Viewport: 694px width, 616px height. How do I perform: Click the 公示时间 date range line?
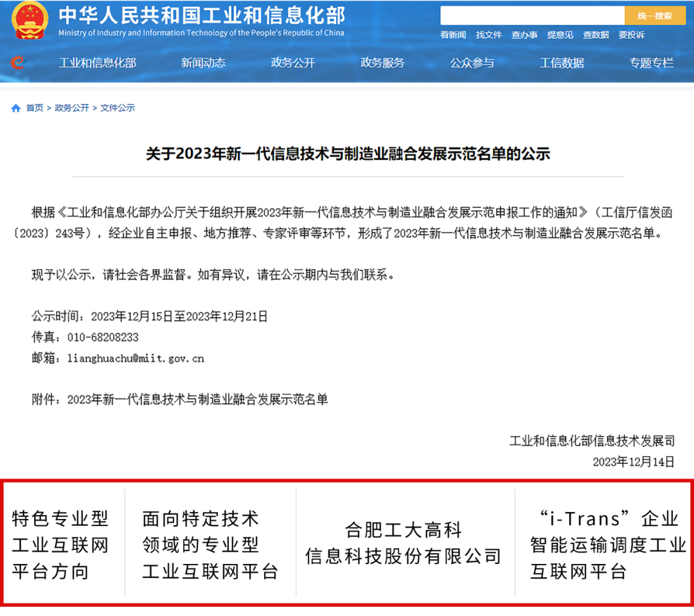[150, 317]
